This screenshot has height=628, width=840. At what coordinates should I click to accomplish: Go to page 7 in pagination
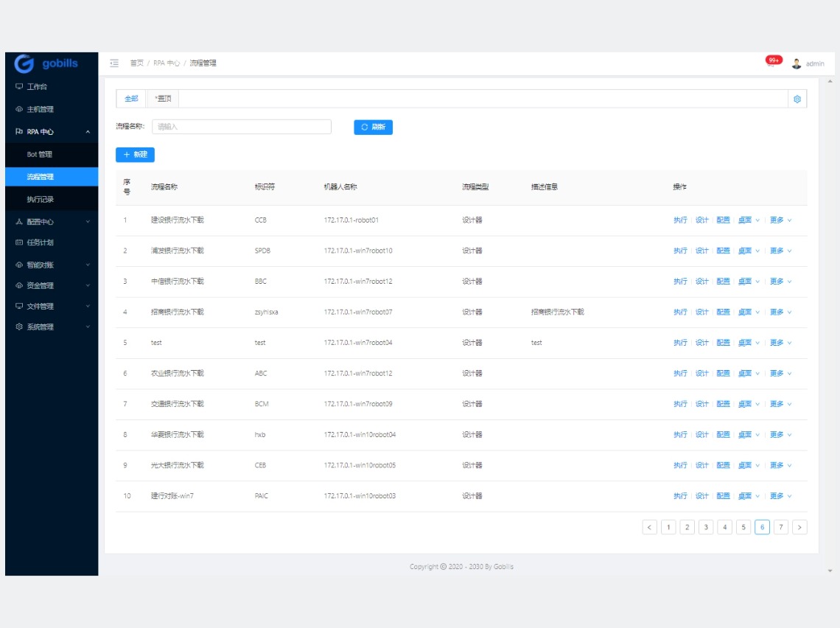point(781,527)
